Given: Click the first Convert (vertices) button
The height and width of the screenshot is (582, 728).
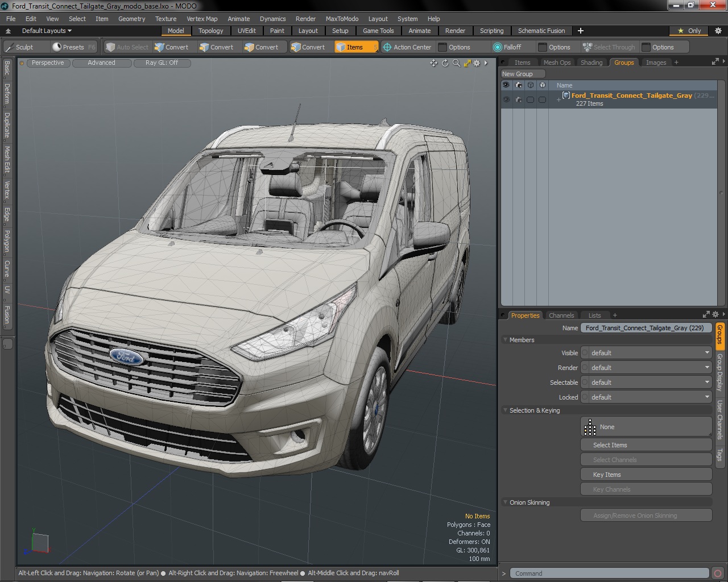Looking at the screenshot, I should click(171, 47).
